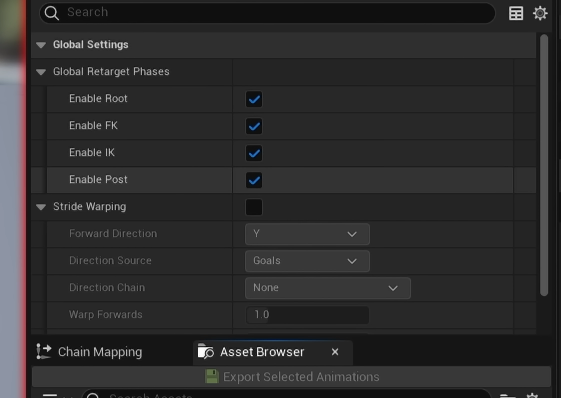Toggle the Enable IK checkbox

[254, 153]
